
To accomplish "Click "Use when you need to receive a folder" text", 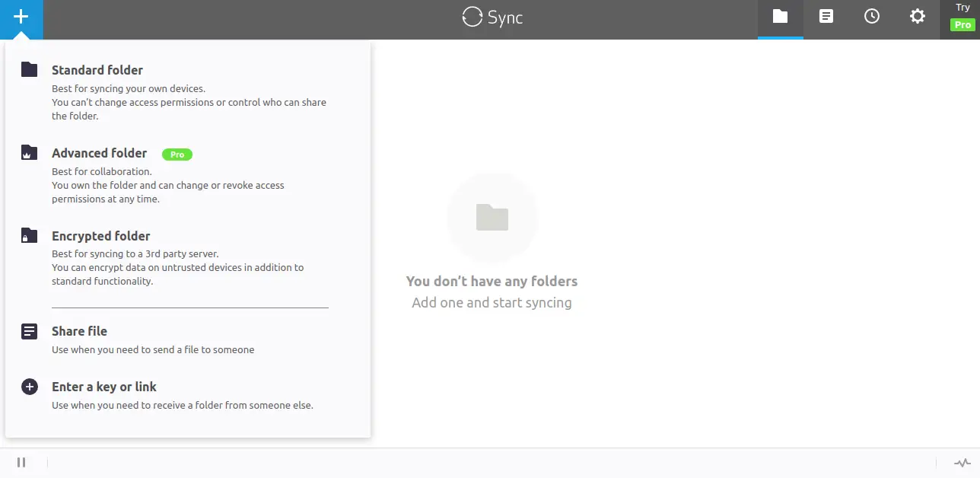I will [x=183, y=405].
